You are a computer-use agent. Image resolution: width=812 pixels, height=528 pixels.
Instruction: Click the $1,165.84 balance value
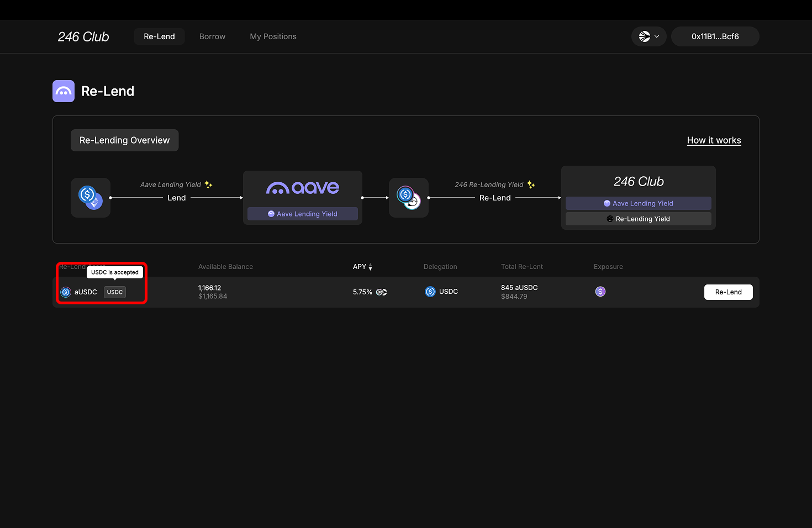[213, 297]
